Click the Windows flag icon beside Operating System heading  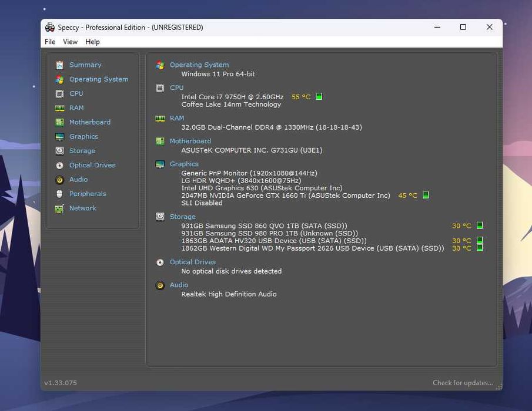pos(160,65)
